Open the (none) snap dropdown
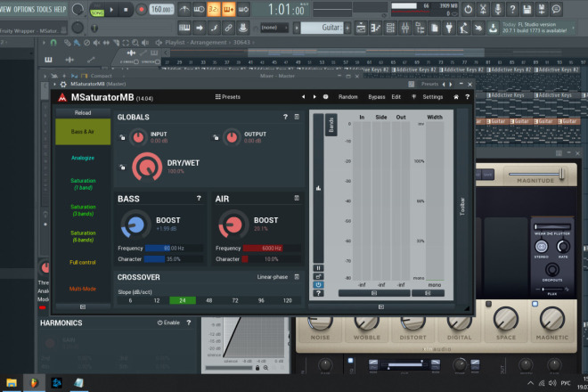Image resolution: width=588 pixels, height=392 pixels. (x=274, y=28)
